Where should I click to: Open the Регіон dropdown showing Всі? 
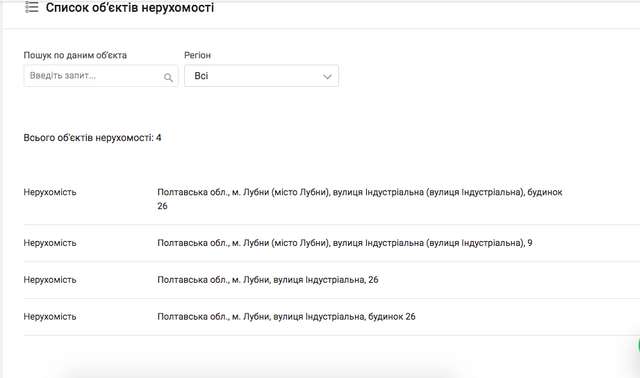tap(261, 76)
